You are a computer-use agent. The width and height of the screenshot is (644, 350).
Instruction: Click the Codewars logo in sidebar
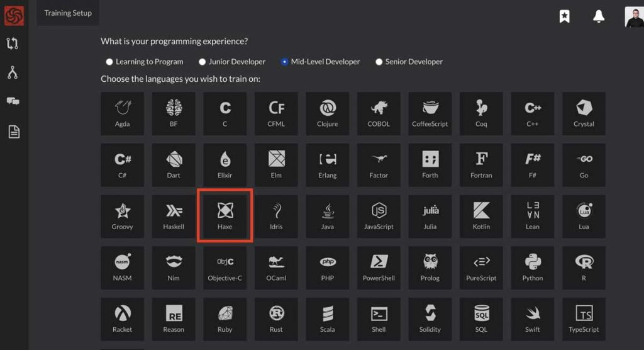(14, 15)
